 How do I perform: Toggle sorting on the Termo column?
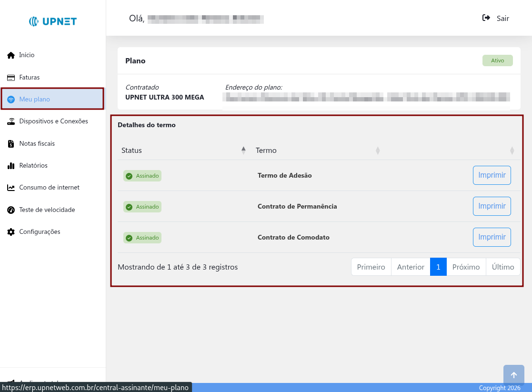pyautogui.click(x=378, y=150)
